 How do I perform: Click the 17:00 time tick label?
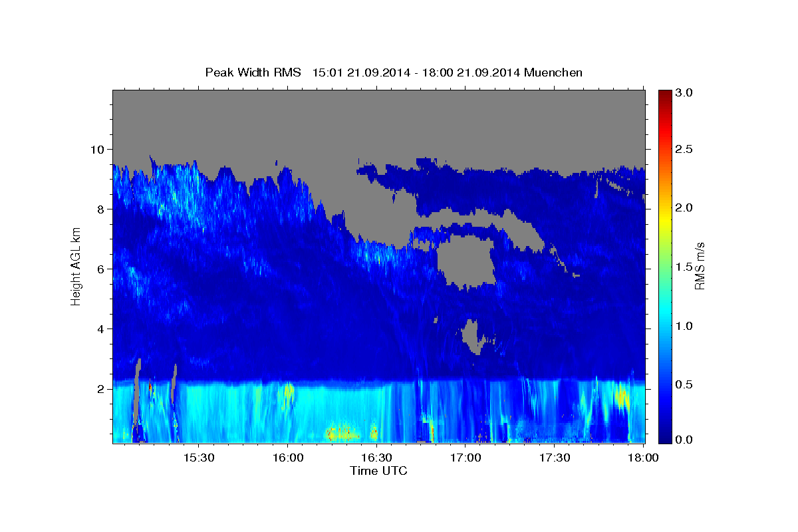tap(465, 458)
